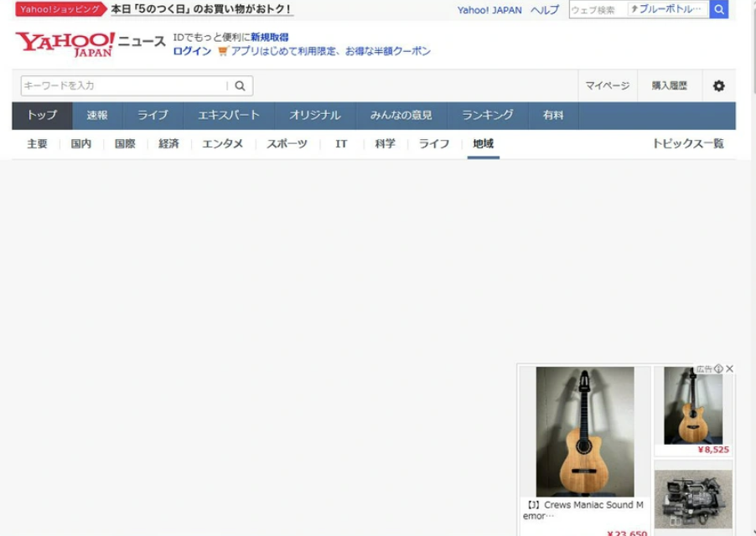Open トピックス一覧
This screenshot has width=756, height=536.
[x=688, y=143]
